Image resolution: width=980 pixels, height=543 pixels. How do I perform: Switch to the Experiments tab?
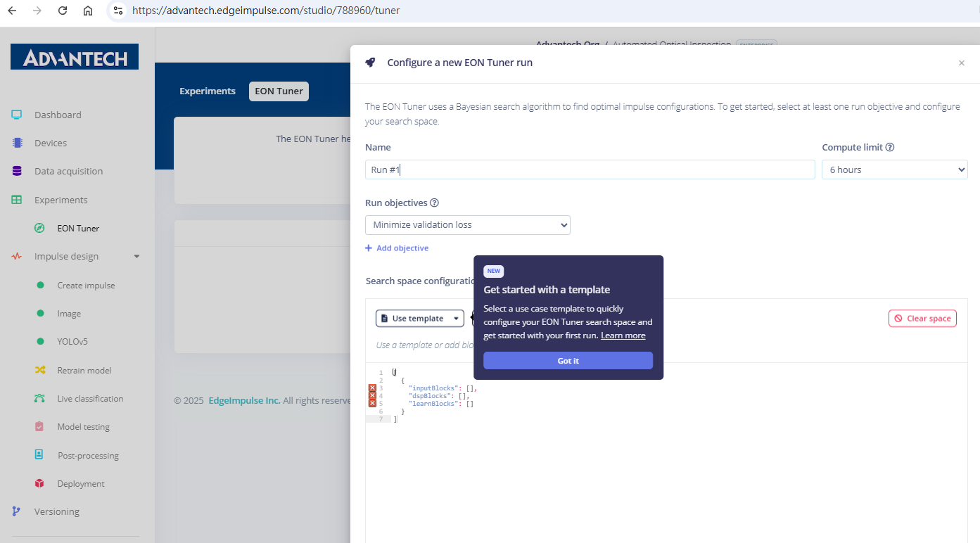[208, 91]
